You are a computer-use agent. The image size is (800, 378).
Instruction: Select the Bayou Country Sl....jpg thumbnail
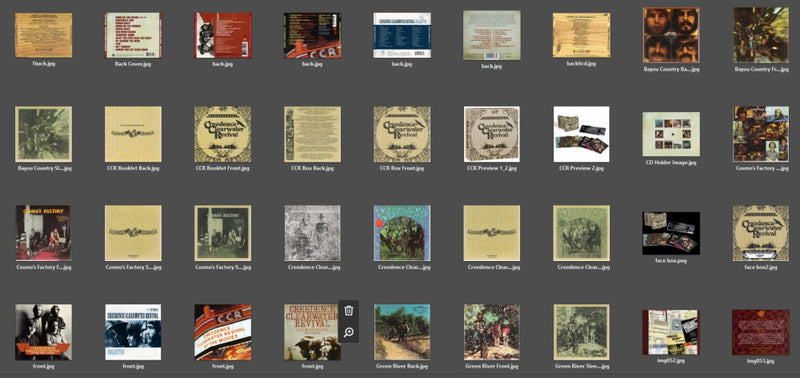43,134
